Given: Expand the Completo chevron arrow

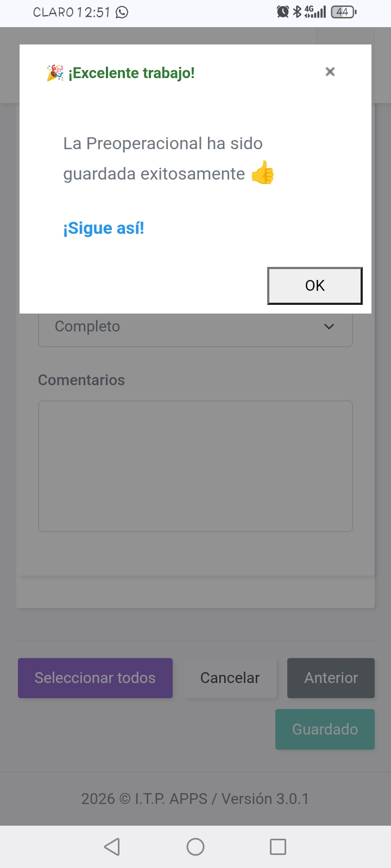Looking at the screenshot, I should [329, 327].
